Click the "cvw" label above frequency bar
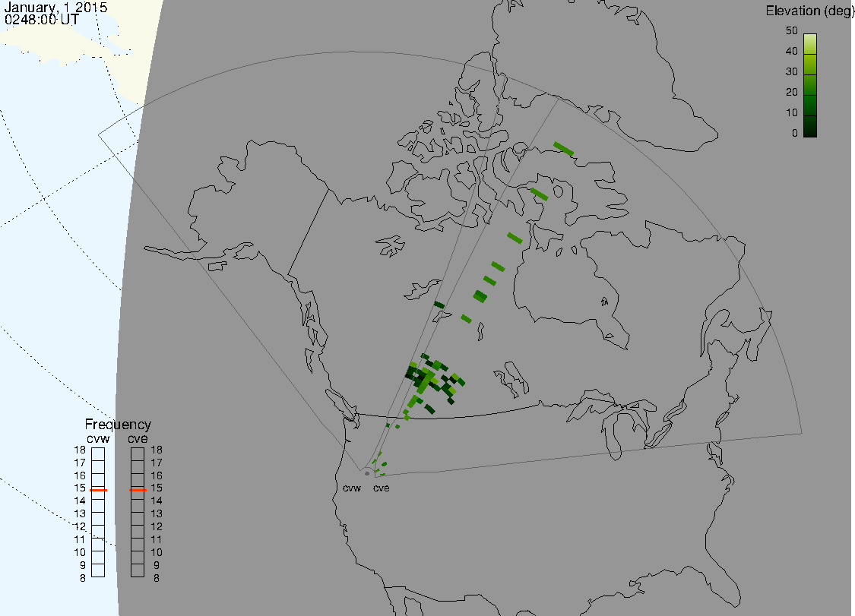 (x=98, y=439)
